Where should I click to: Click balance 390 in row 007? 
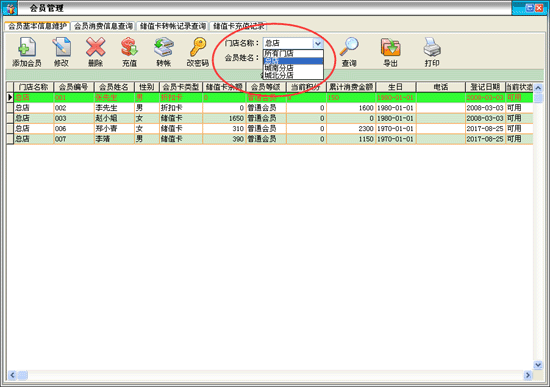coord(224,139)
